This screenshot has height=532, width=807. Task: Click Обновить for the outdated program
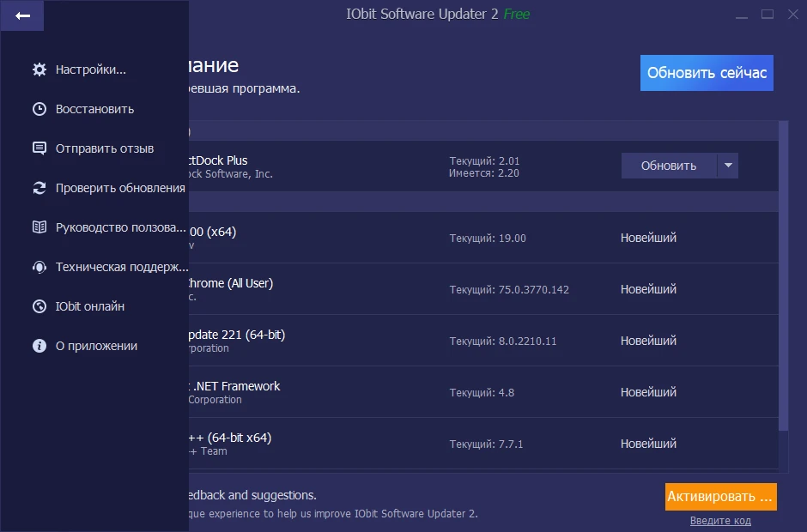pos(668,166)
